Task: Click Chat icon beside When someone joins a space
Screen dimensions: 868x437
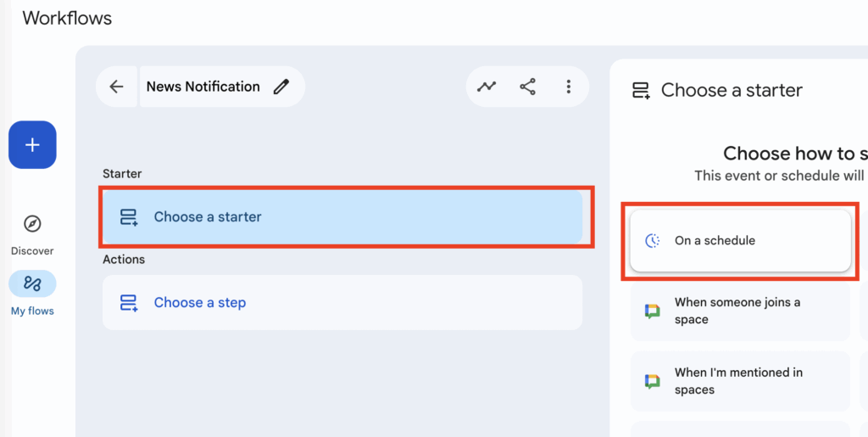Action: click(652, 311)
